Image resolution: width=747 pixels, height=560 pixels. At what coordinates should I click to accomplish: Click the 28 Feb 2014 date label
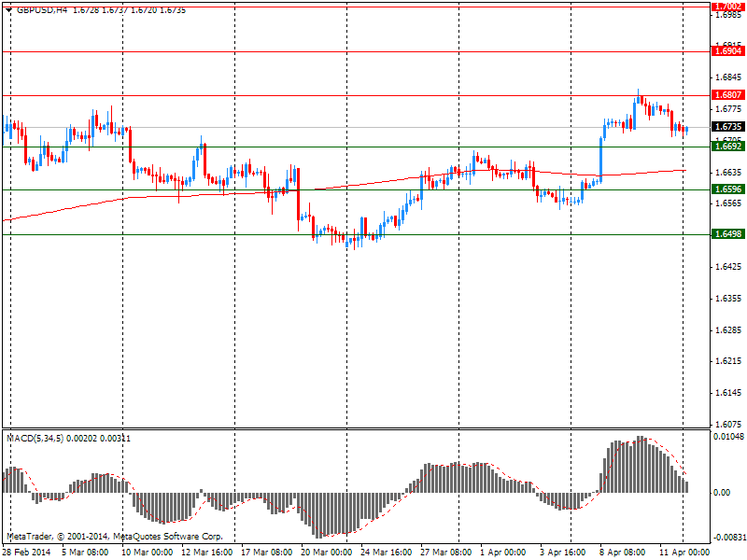[25, 552]
